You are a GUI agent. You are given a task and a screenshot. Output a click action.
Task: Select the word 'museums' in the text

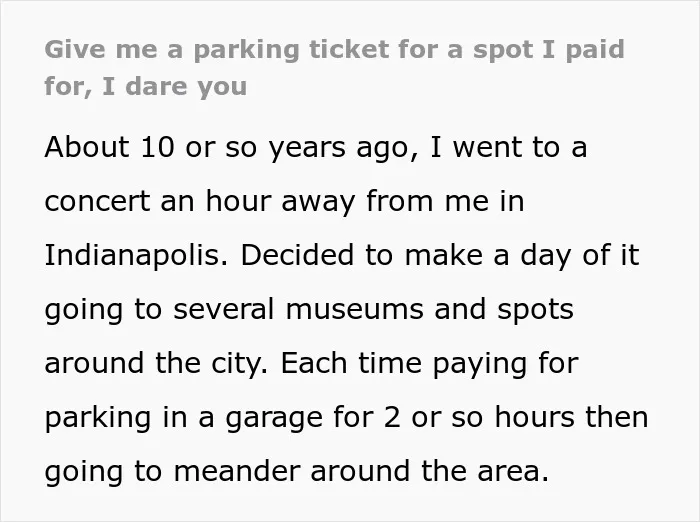point(354,309)
